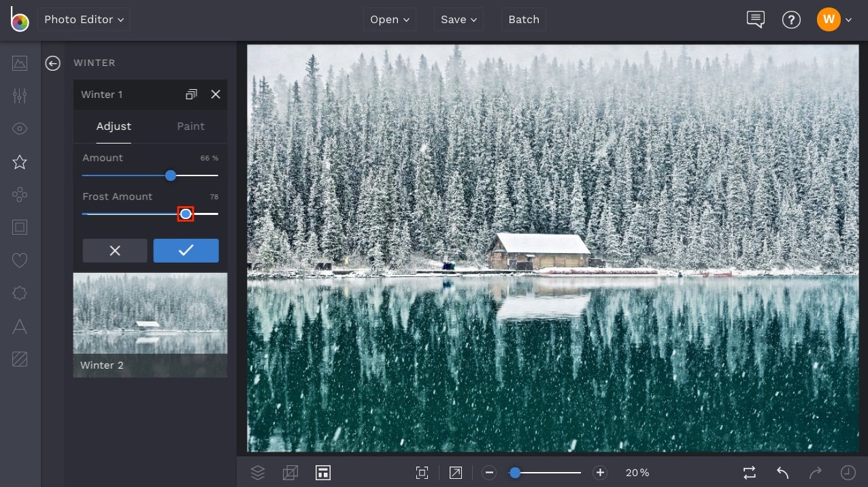Undo the last edit
Viewport: 868px width, 487px height.
tap(781, 472)
